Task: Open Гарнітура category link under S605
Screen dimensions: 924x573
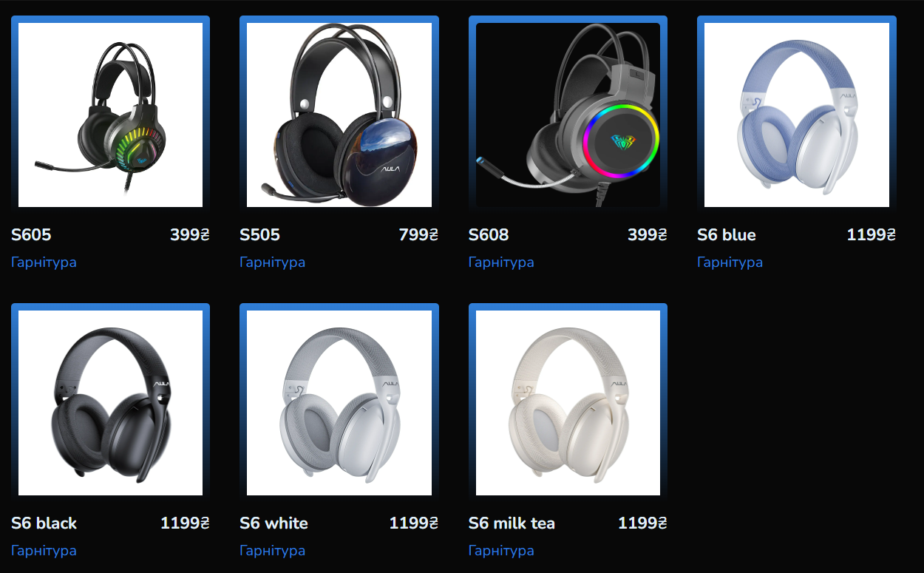Action: coord(44,262)
